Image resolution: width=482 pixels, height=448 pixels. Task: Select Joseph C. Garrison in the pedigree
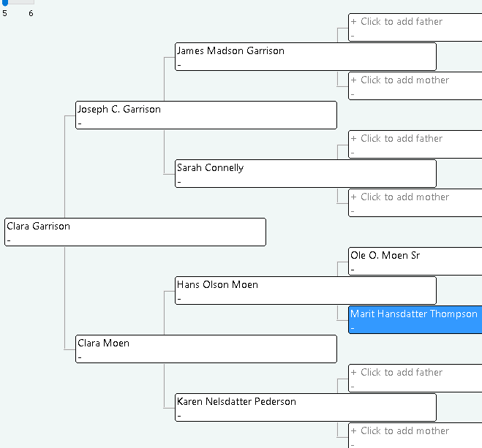[206, 115]
